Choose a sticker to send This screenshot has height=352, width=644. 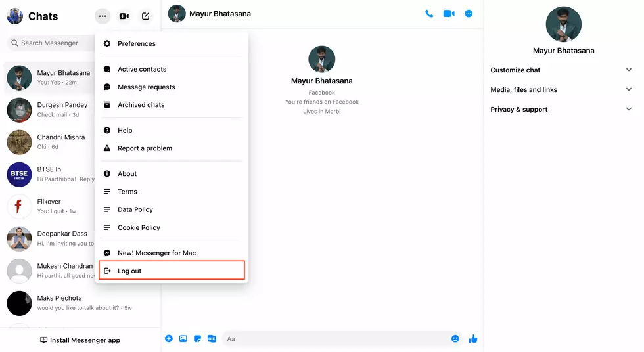pyautogui.click(x=197, y=339)
